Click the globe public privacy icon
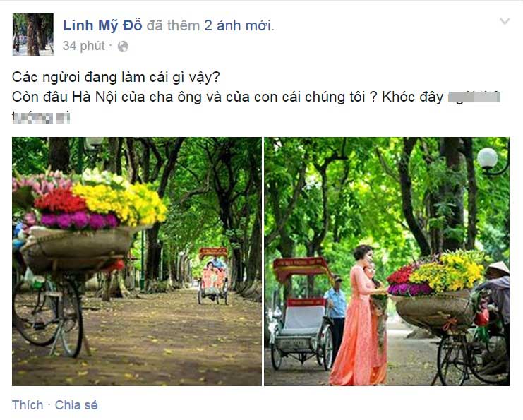 pyautogui.click(x=123, y=46)
